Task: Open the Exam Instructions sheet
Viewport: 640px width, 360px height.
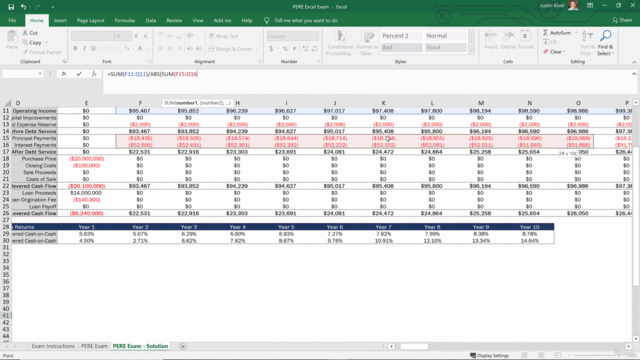Action: tap(53, 346)
